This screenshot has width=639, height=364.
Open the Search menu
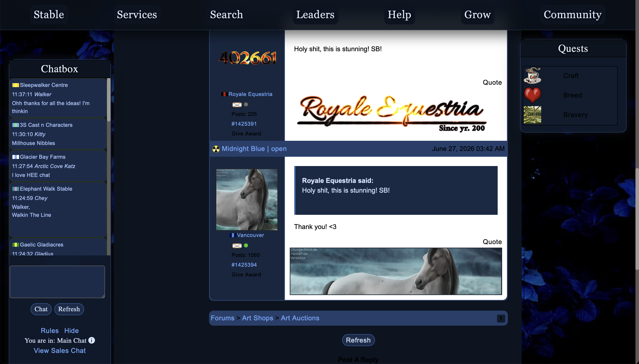pyautogui.click(x=227, y=14)
